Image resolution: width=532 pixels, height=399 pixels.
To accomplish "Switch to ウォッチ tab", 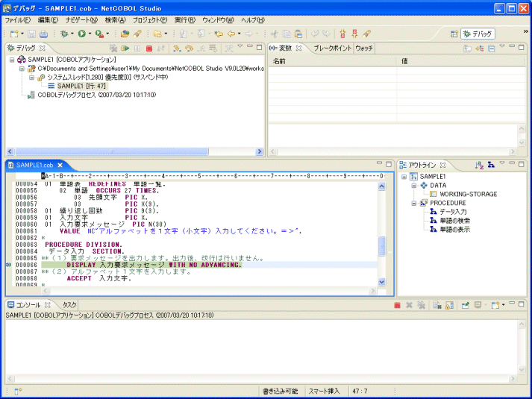I will (x=364, y=48).
